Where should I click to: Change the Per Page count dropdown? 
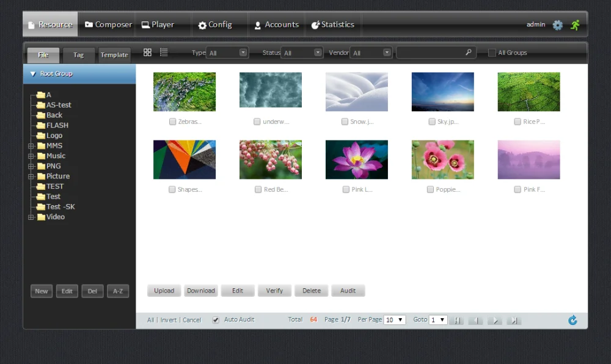tap(395, 320)
